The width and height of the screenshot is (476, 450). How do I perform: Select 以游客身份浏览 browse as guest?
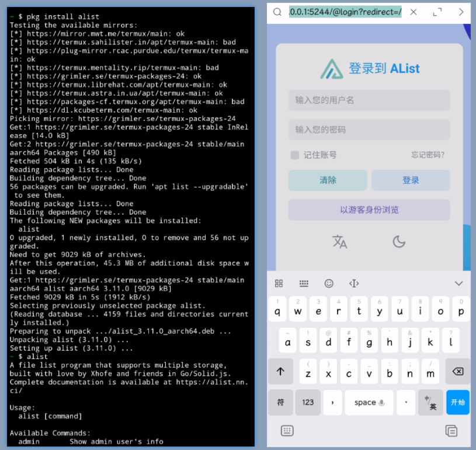tap(369, 210)
